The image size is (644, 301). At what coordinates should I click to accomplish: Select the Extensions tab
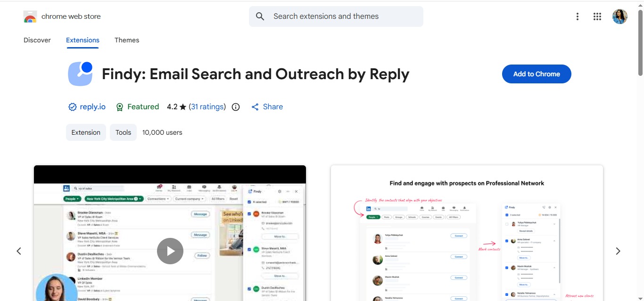pos(83,40)
